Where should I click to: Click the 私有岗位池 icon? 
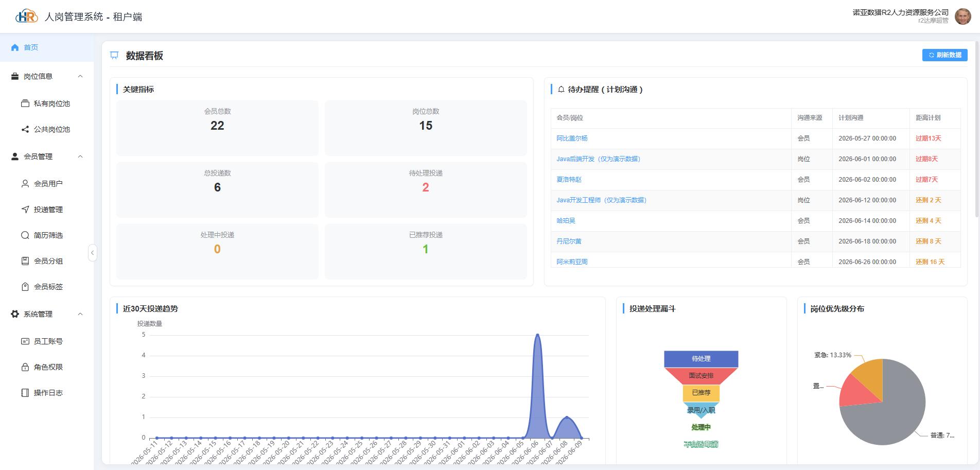click(25, 103)
